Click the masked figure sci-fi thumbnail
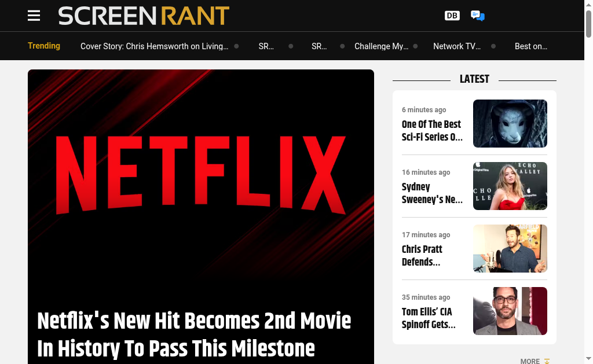The height and width of the screenshot is (364, 593). (510, 124)
